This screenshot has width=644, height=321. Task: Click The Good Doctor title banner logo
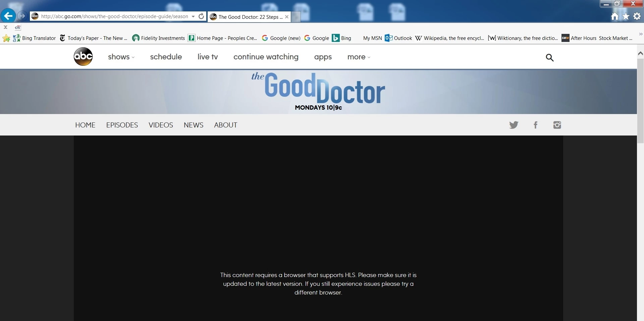[x=318, y=88]
